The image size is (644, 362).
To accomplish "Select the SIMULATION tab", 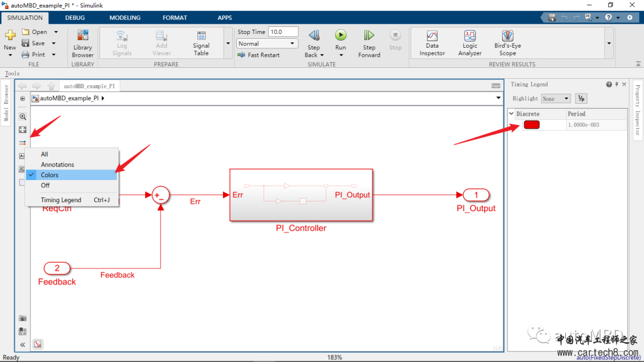I will 24,18.
